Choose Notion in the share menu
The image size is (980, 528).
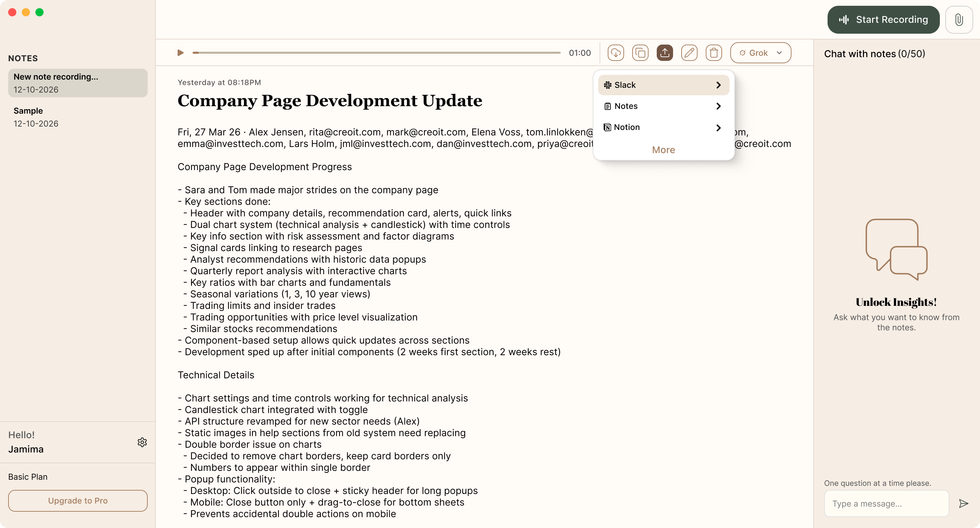coord(664,128)
